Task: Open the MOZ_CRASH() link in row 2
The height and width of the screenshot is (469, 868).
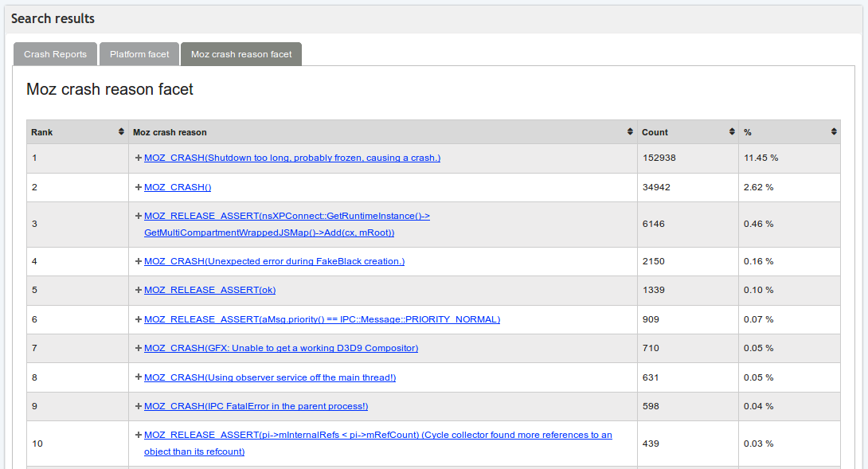Action: coord(178,186)
